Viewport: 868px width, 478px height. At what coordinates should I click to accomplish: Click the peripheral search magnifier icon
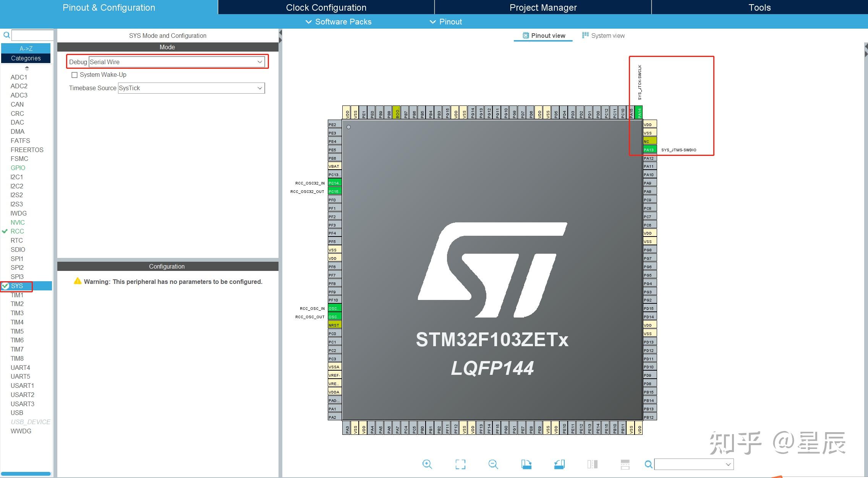pos(6,35)
